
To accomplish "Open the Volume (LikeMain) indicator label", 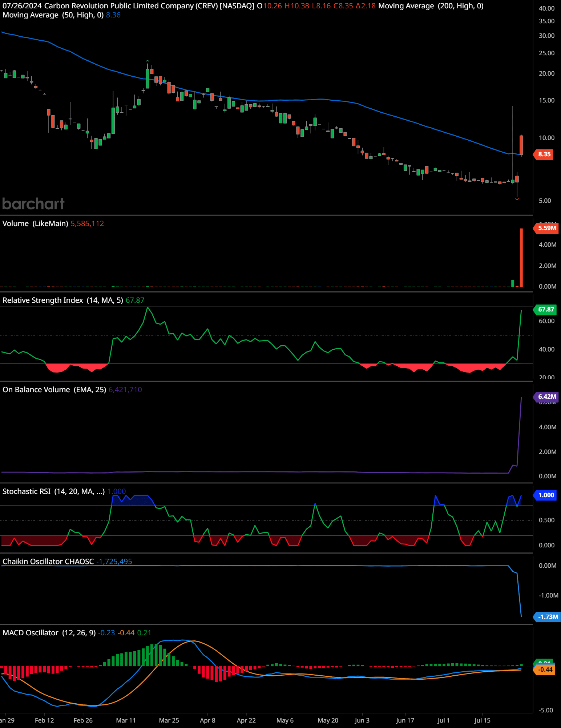I will point(35,224).
